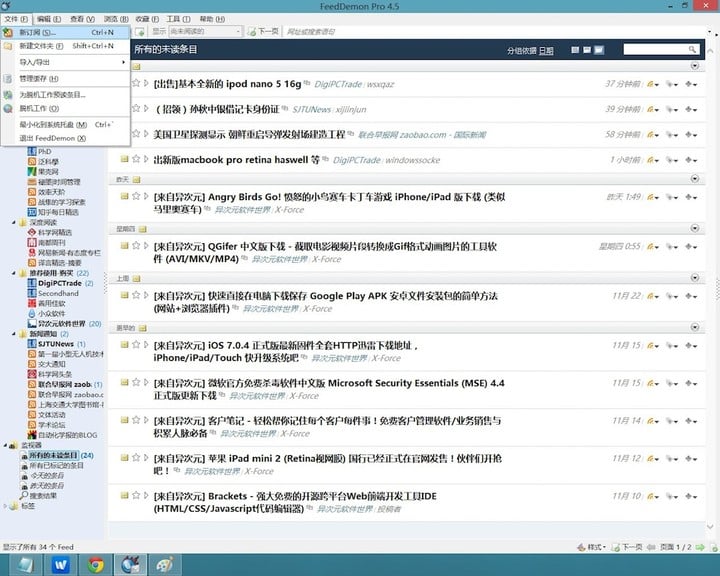Click the 搜索结果 magnifier icon in tree
This screenshot has height=576, width=720.
pyautogui.click(x=24, y=496)
